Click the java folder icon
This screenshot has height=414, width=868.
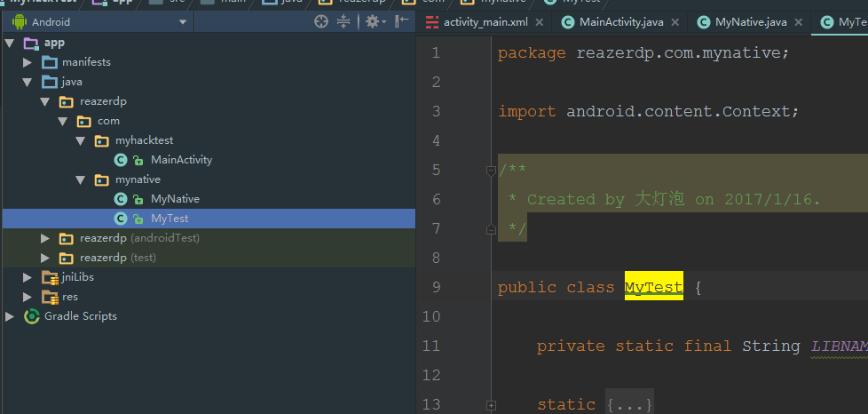50,82
